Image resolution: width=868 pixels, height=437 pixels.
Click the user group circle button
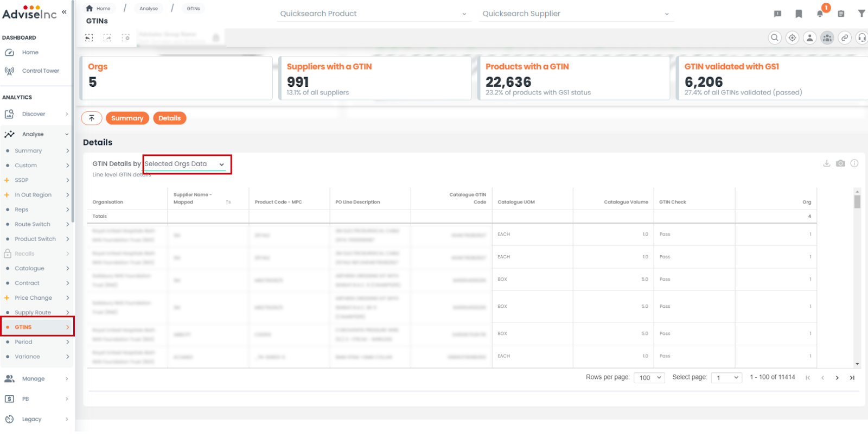[827, 37]
